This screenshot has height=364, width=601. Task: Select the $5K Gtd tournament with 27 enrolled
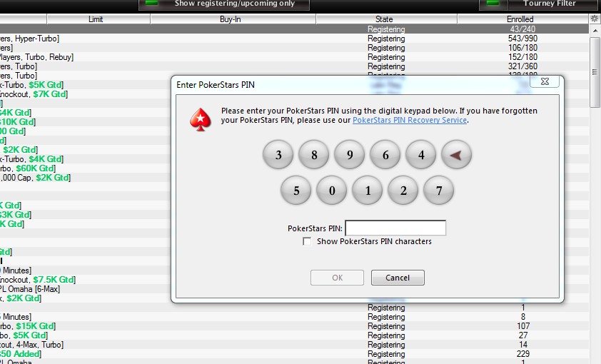294,335
